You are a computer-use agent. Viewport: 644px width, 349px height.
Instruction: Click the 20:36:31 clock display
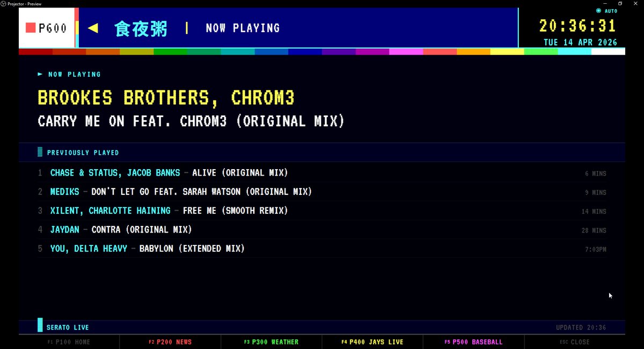tap(578, 26)
